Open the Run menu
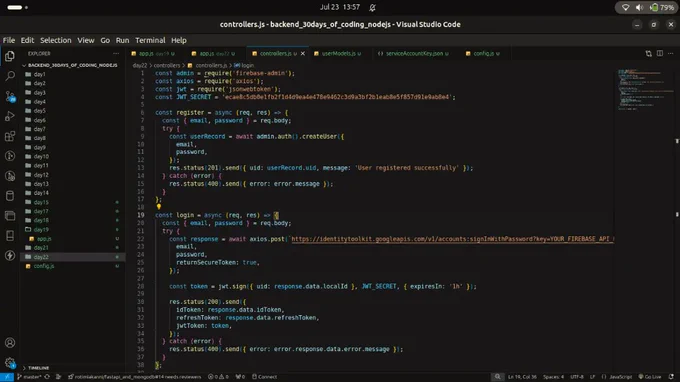Screen dimensions: 680x382 (x=122, y=40)
